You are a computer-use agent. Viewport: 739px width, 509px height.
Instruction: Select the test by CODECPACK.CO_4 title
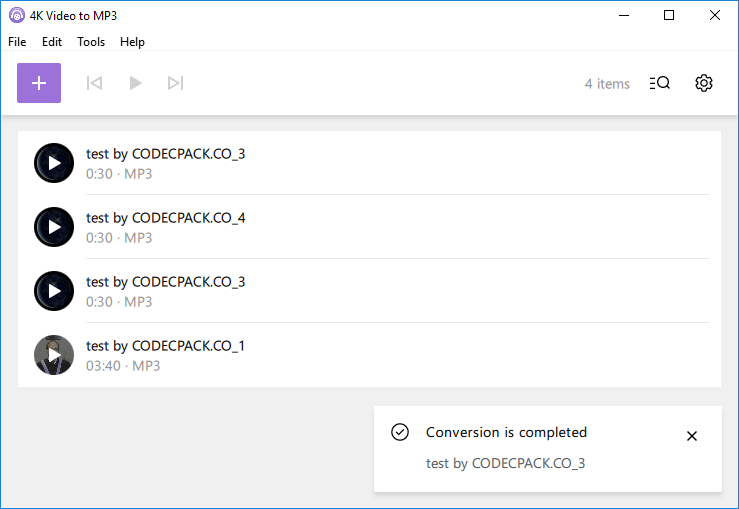click(x=165, y=218)
